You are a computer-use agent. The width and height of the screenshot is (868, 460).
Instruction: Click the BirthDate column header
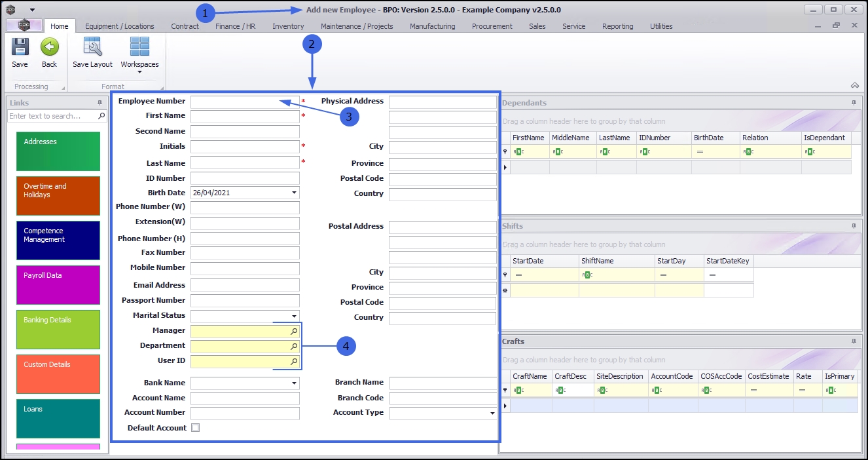click(x=715, y=138)
